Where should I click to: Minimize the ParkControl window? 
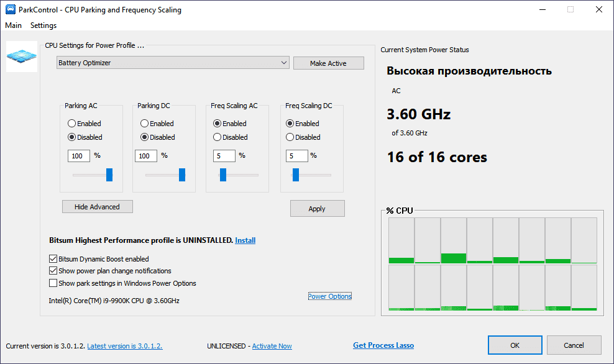point(543,9)
